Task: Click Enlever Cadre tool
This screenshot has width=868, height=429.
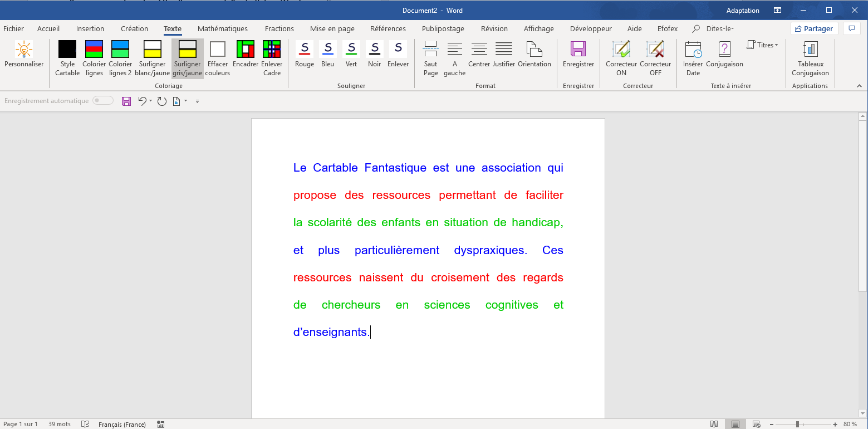Action: [272, 58]
